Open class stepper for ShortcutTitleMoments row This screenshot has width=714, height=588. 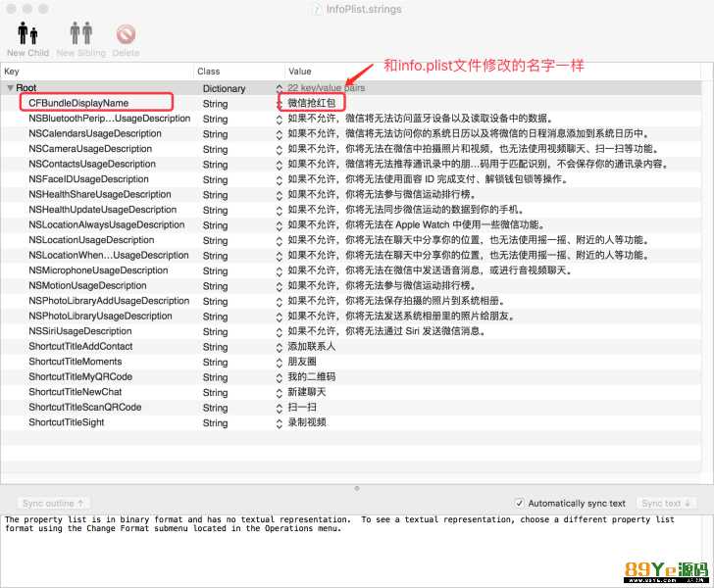[x=280, y=363]
